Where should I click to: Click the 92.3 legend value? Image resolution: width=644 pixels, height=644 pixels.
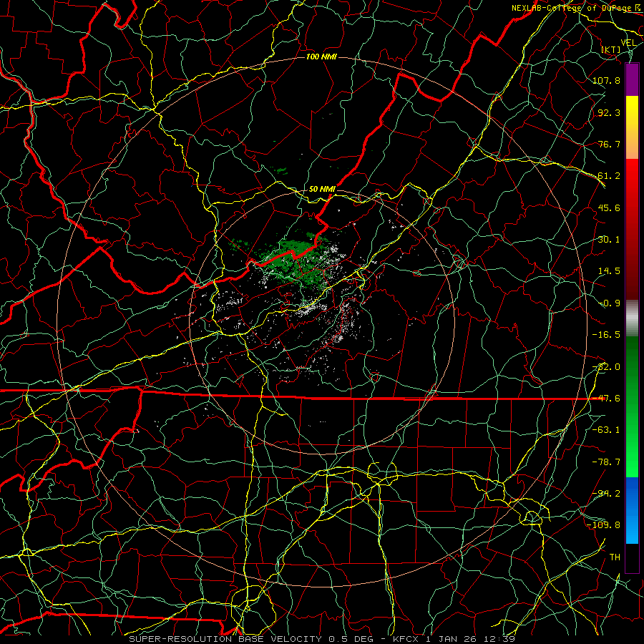tap(609, 112)
